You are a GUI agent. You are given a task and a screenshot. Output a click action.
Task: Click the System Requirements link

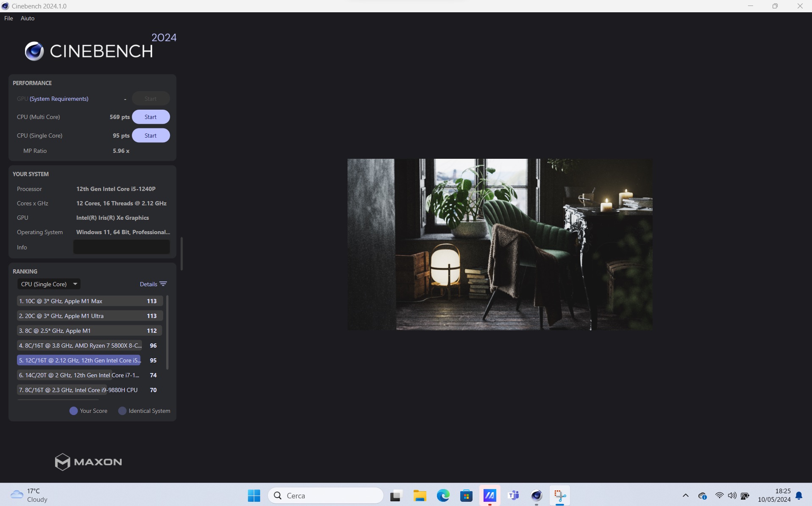coord(59,99)
